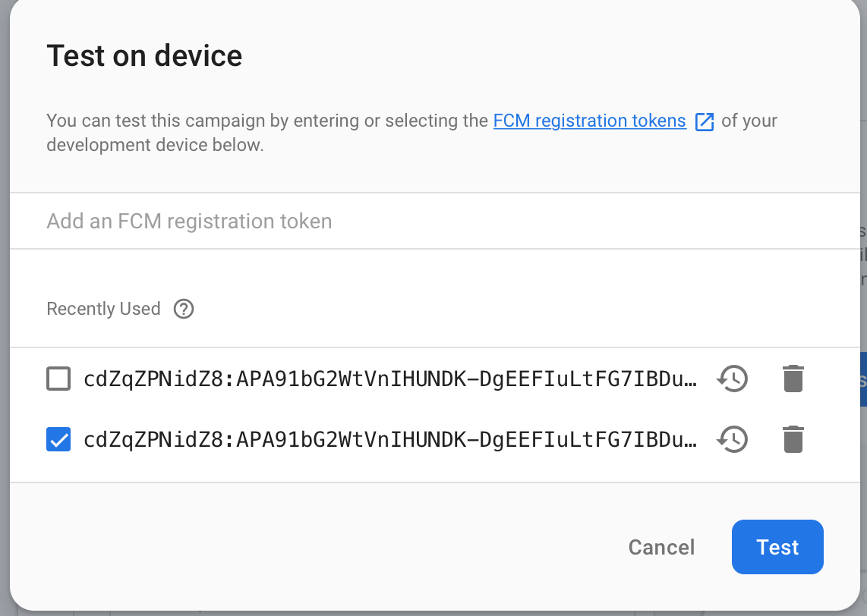Click the partially hidden blue button behind dialog

[862, 379]
